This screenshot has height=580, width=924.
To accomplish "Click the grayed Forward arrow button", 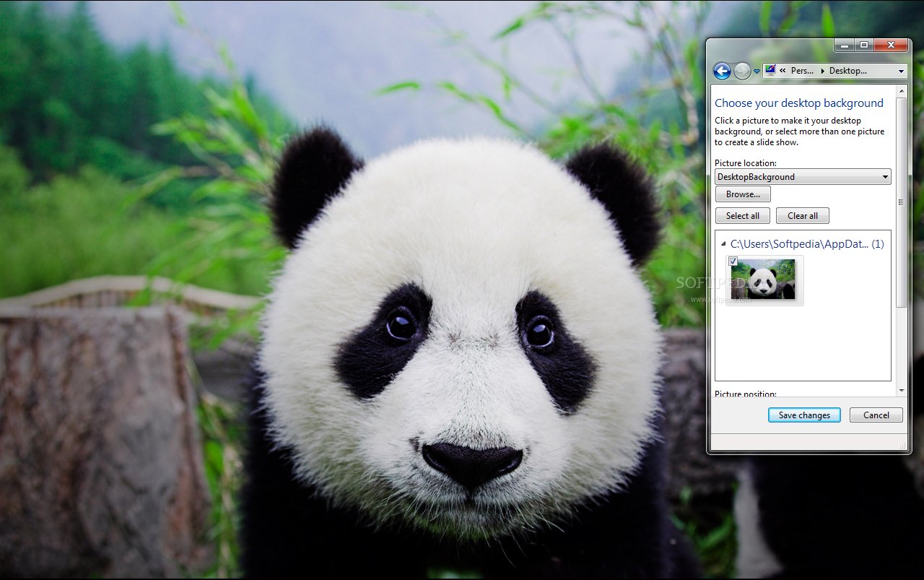I will point(742,71).
